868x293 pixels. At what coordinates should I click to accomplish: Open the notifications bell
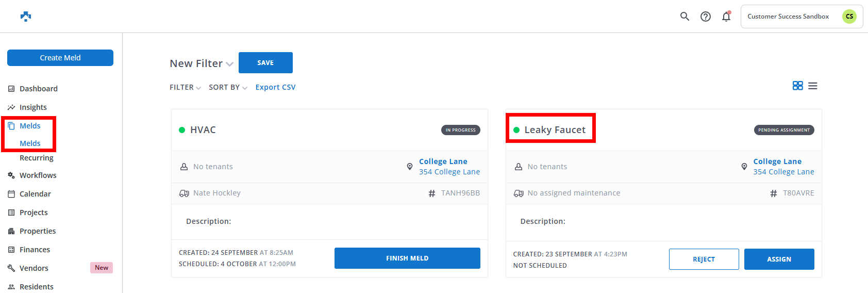(726, 17)
